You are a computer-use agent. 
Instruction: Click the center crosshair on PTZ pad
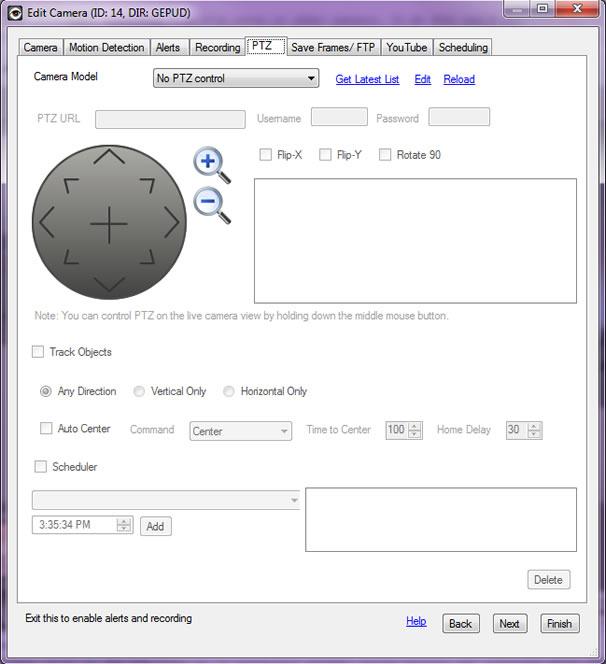pyautogui.click(x=108, y=224)
